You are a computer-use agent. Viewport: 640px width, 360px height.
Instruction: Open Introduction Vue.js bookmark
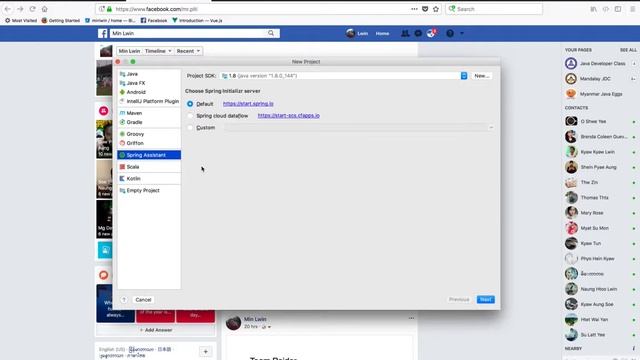197,20
